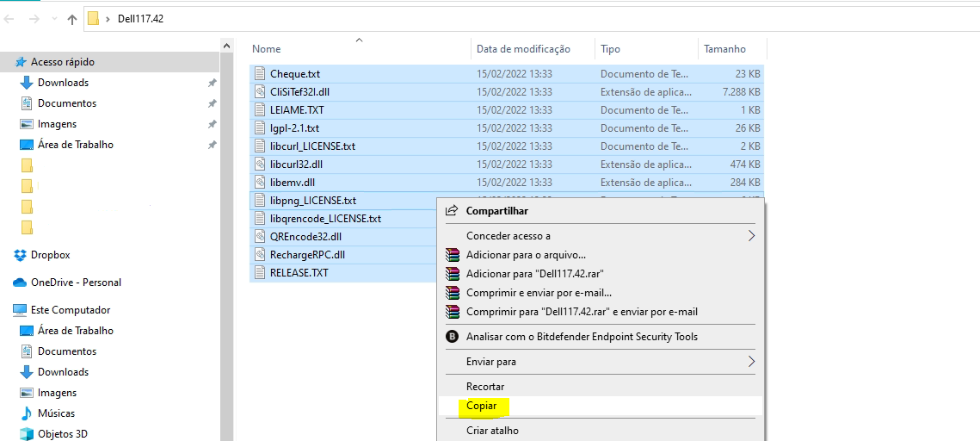Click the Dropbox icon in the sidebar
Viewport: 980px width, 441px height.
pos(20,255)
